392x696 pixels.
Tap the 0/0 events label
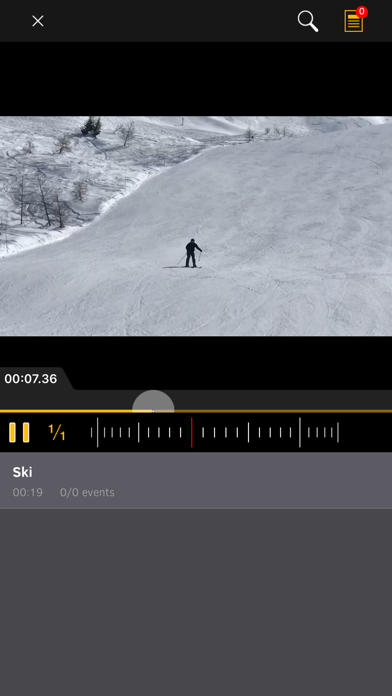click(x=87, y=492)
